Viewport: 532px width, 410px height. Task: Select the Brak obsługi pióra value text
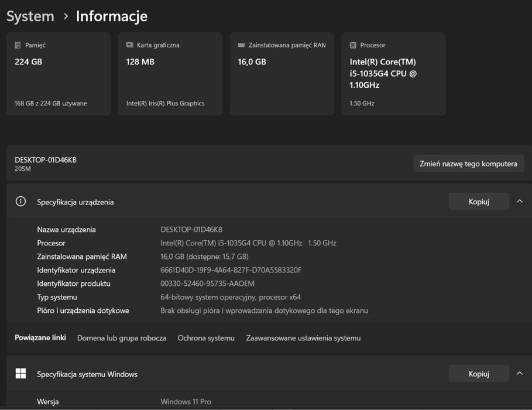[x=264, y=311]
